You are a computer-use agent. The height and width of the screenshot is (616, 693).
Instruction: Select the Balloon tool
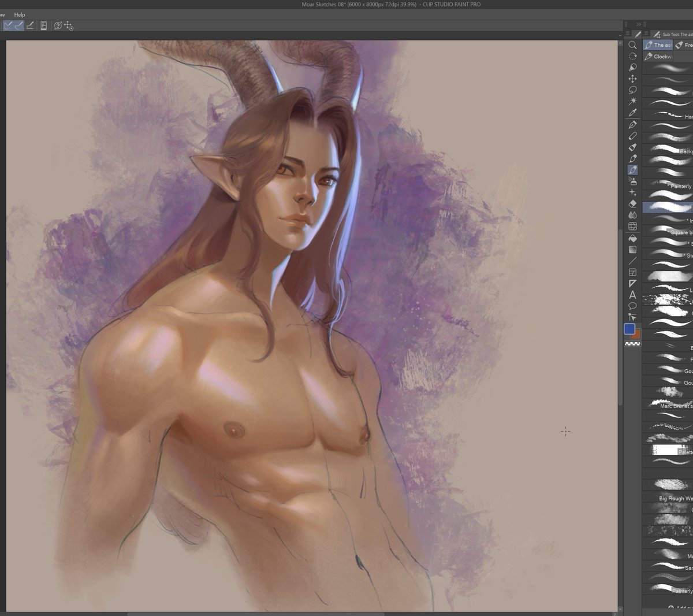[x=632, y=306]
